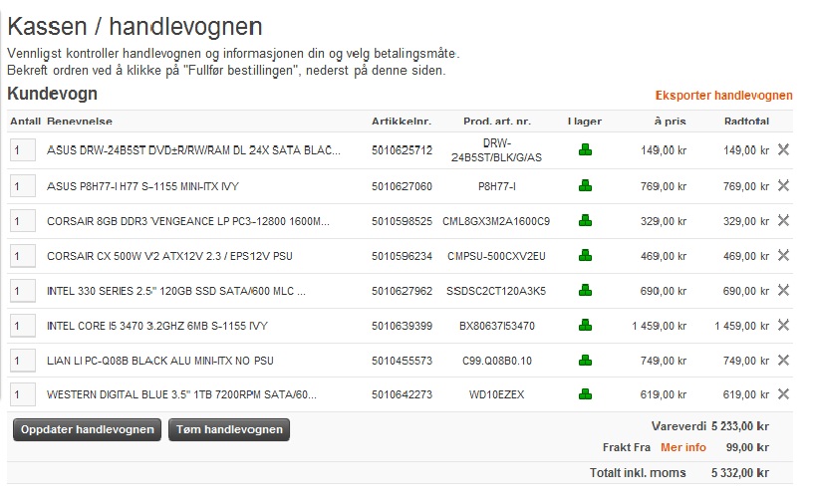The height and width of the screenshot is (504, 813).
Task: Select product number C99.Q08B0.10
Action: [497, 361]
